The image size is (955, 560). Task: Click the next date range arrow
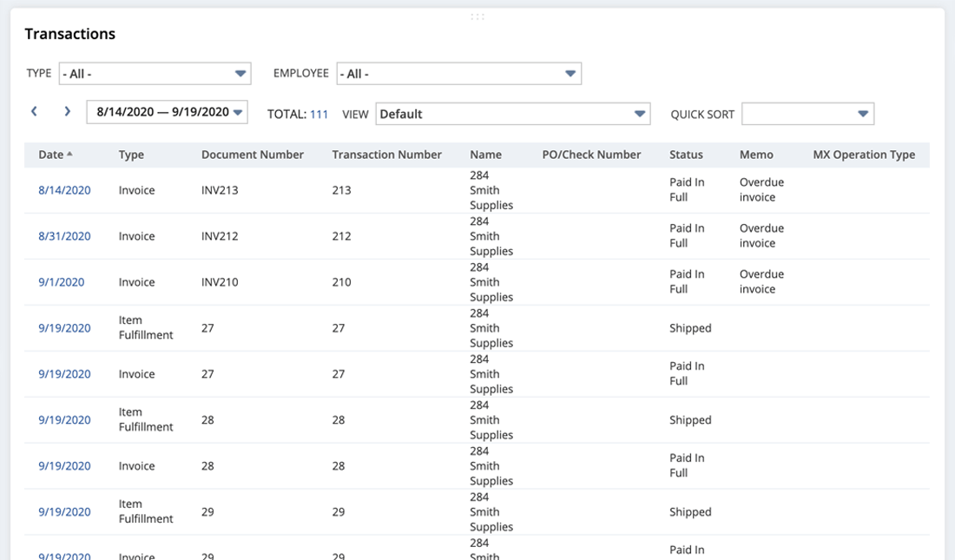[67, 112]
